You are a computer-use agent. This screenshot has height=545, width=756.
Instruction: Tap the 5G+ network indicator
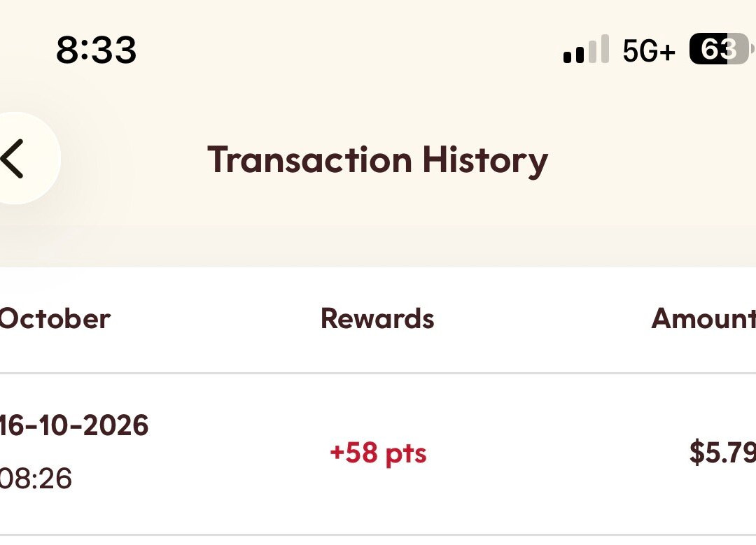click(648, 50)
